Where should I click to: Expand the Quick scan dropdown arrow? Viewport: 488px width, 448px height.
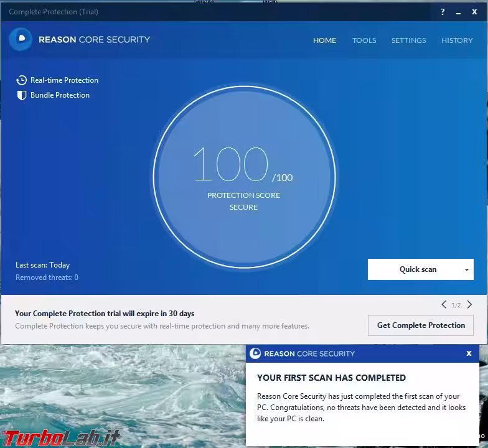[466, 270]
